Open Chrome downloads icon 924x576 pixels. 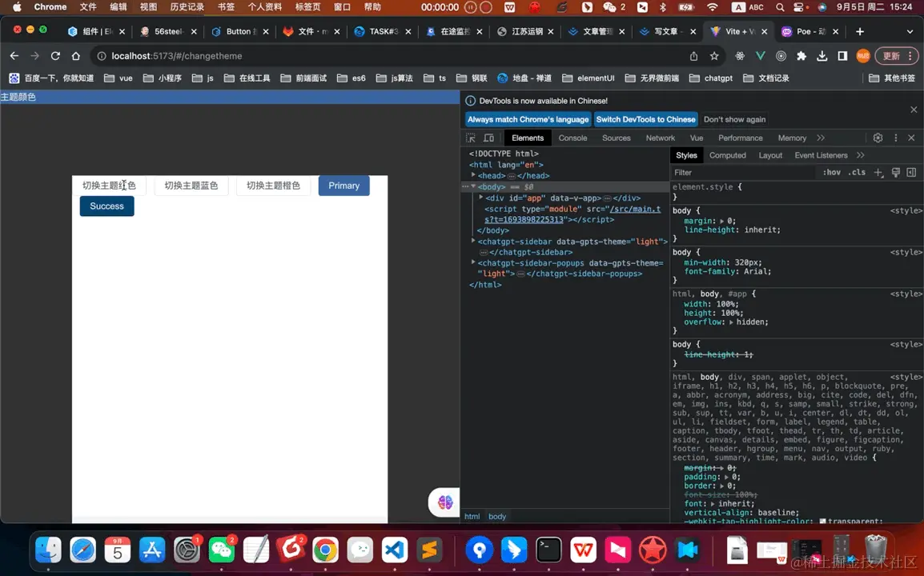[x=822, y=56]
